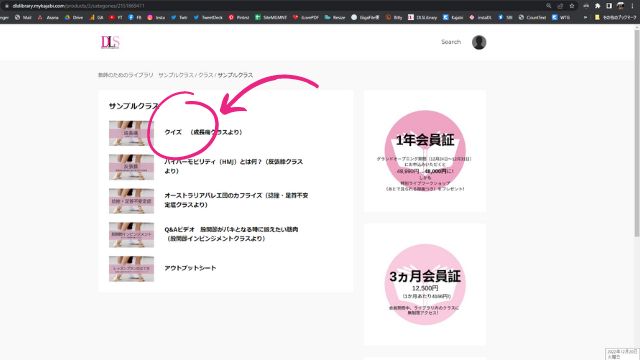Bookmark this page with the star icon

(x=572, y=6)
